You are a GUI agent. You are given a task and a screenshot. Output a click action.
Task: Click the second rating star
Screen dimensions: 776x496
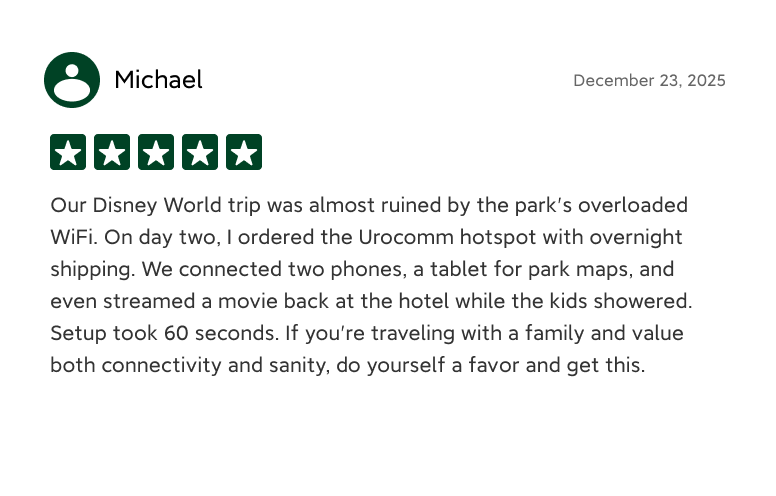click(112, 153)
